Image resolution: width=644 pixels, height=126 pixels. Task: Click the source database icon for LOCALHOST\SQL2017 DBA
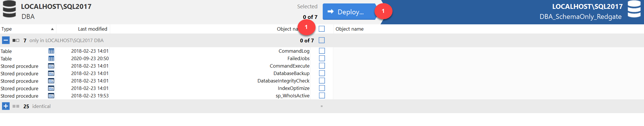point(9,9)
